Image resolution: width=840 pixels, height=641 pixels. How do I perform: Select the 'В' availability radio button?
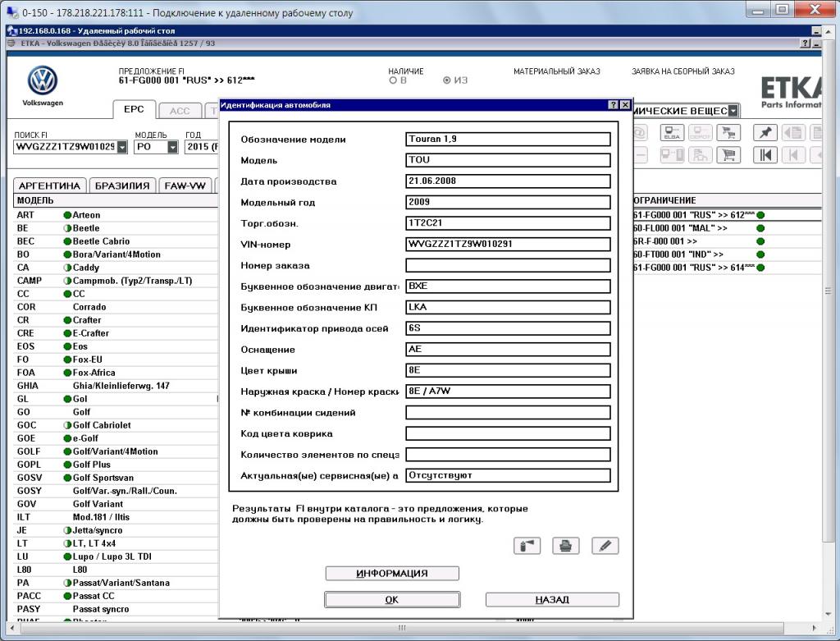click(x=393, y=80)
